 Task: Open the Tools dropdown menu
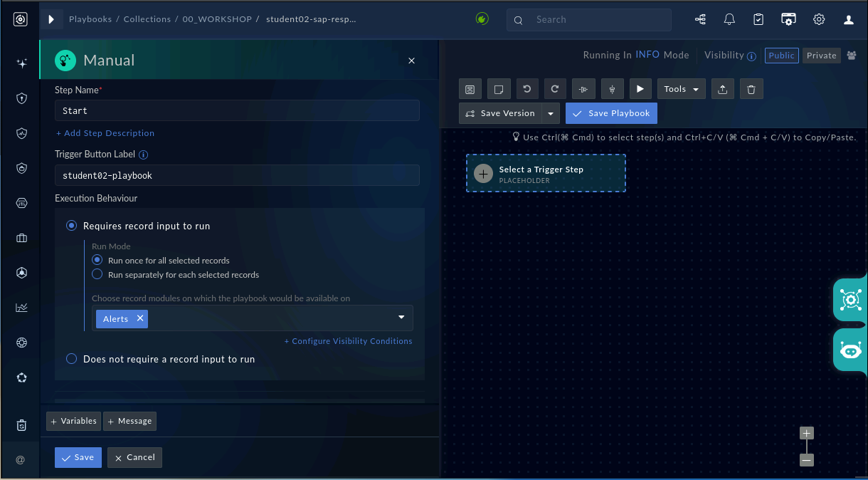682,89
